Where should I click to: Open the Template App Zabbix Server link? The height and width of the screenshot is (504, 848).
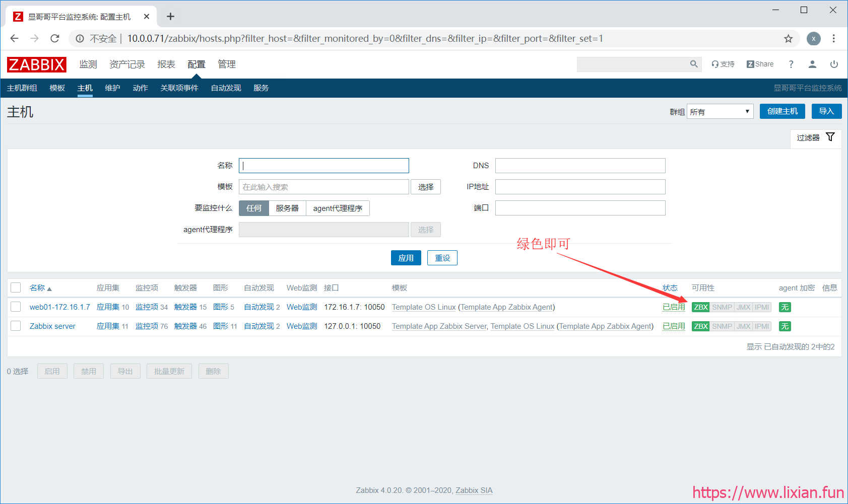tap(439, 326)
